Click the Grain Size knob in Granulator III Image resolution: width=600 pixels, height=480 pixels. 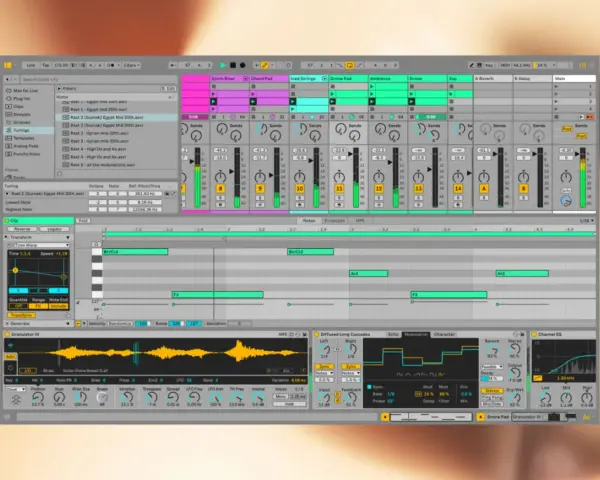(81, 398)
